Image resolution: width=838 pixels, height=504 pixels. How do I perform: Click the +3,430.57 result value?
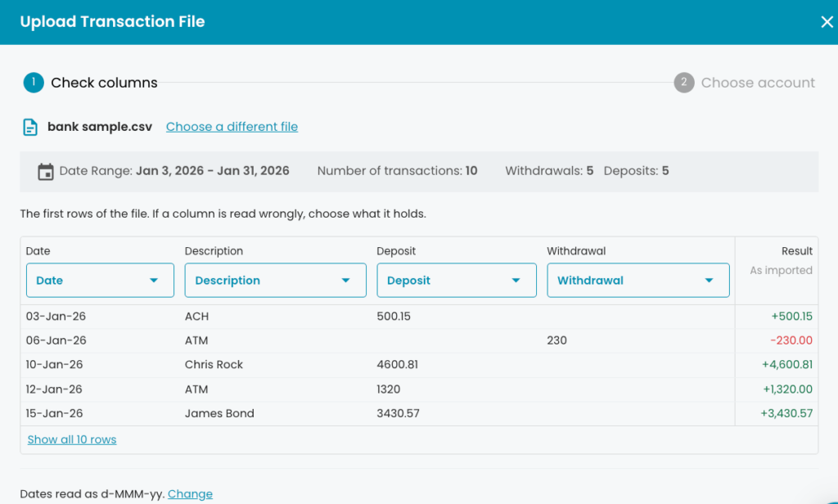pos(786,413)
